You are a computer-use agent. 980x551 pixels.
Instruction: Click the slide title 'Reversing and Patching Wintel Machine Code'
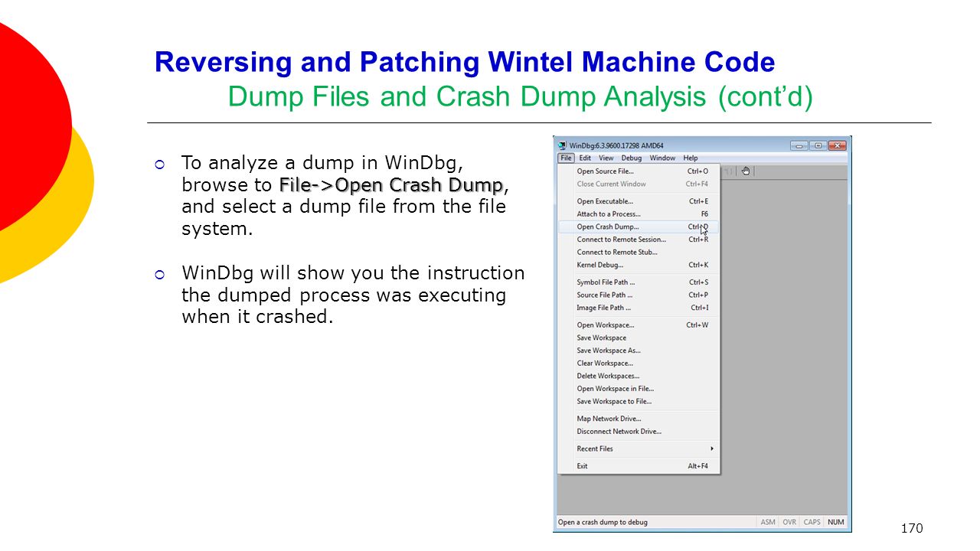(x=465, y=63)
